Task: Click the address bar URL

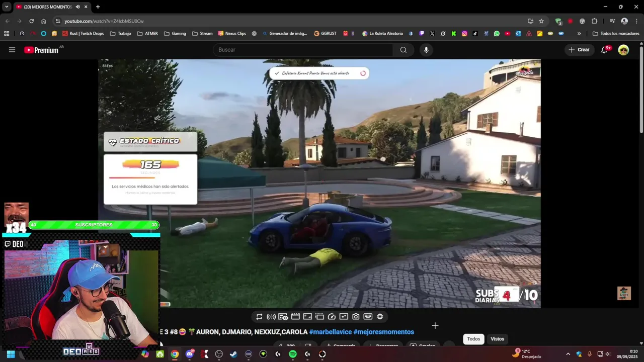Action: click(x=104, y=21)
